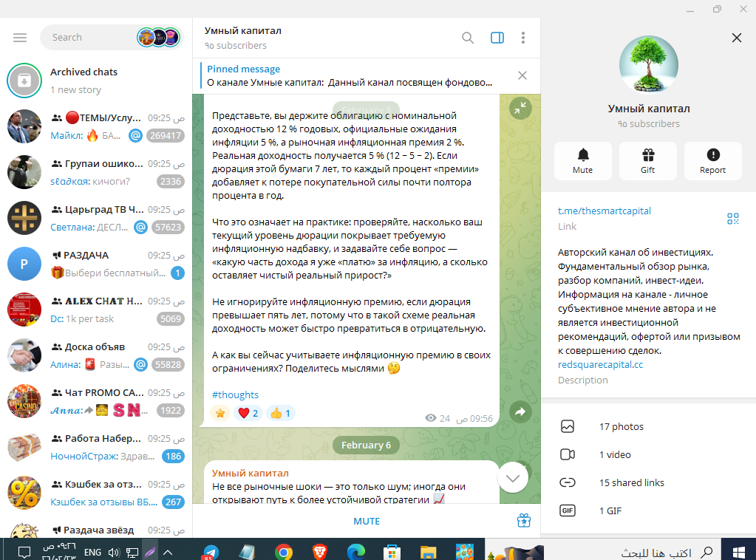Image resolution: width=756 pixels, height=560 pixels.
Task: Open the Групаи ошико... chat
Action: (96, 172)
